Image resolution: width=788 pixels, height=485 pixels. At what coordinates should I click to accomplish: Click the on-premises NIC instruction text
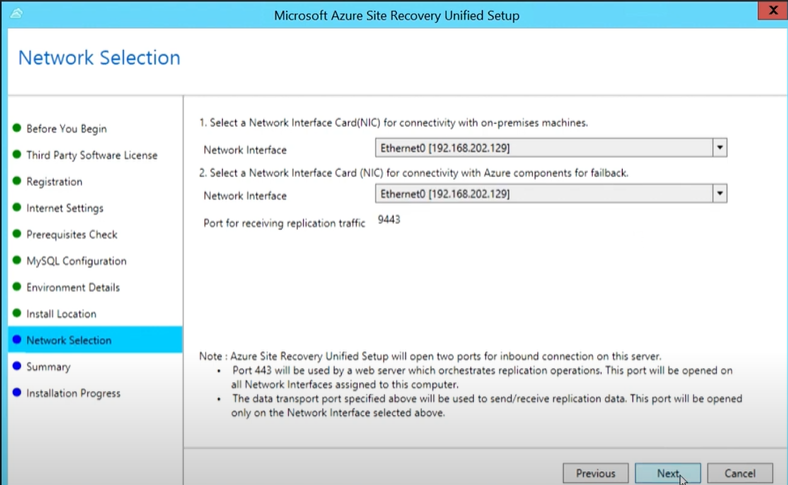point(393,123)
